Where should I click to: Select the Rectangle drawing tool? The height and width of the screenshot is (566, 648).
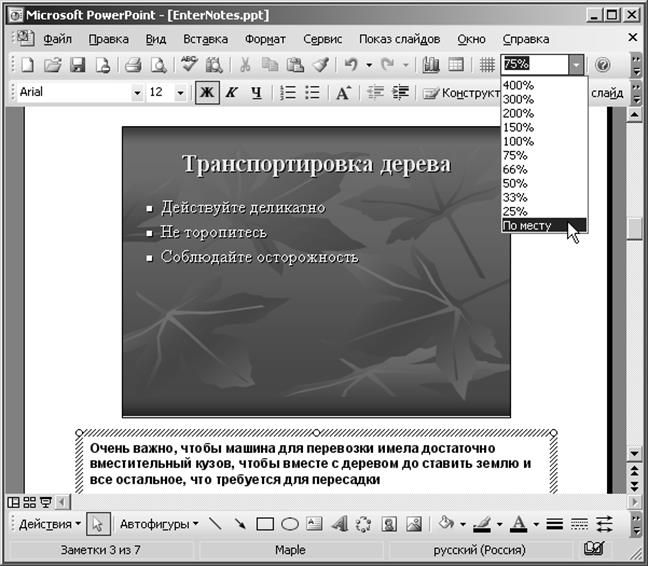265,523
